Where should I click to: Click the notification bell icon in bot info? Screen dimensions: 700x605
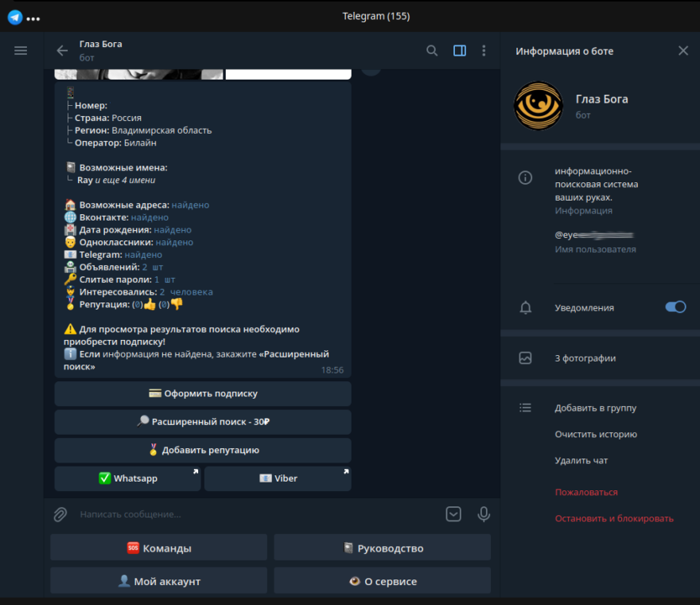coord(525,307)
